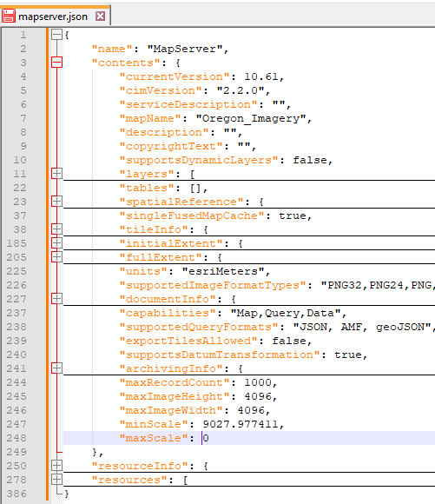Click the "minScale" key
435x504 pixels.
[x=154, y=424]
